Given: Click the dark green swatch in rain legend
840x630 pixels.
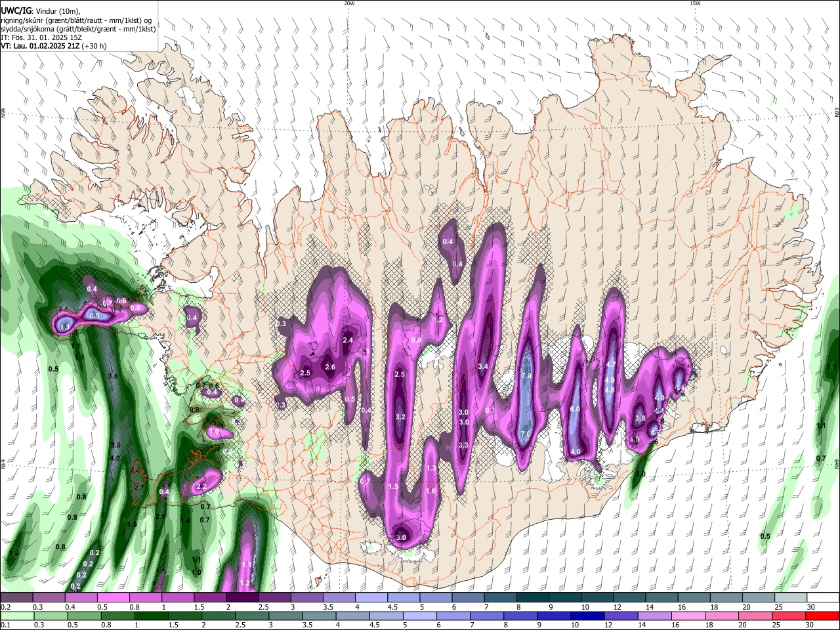Looking at the screenshot, I should pyautogui.click(x=150, y=616).
